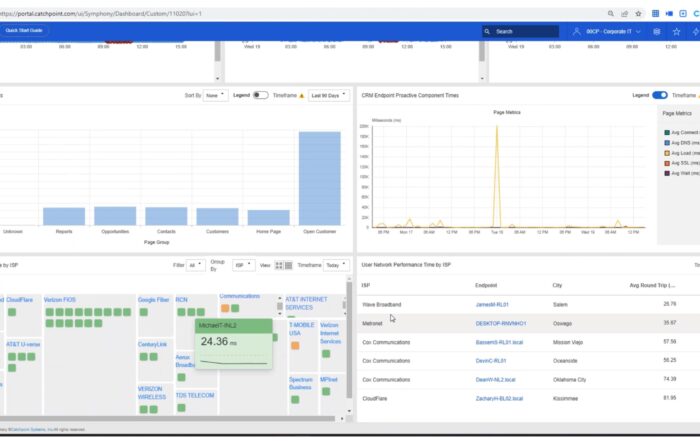The width and height of the screenshot is (700, 441).
Task: Click the City column header
Action: click(557, 286)
